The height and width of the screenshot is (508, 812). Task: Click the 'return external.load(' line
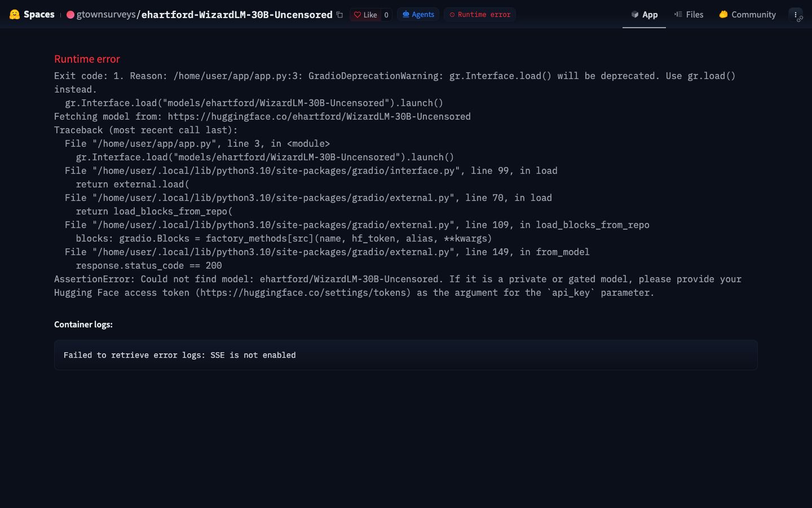pyautogui.click(x=133, y=184)
